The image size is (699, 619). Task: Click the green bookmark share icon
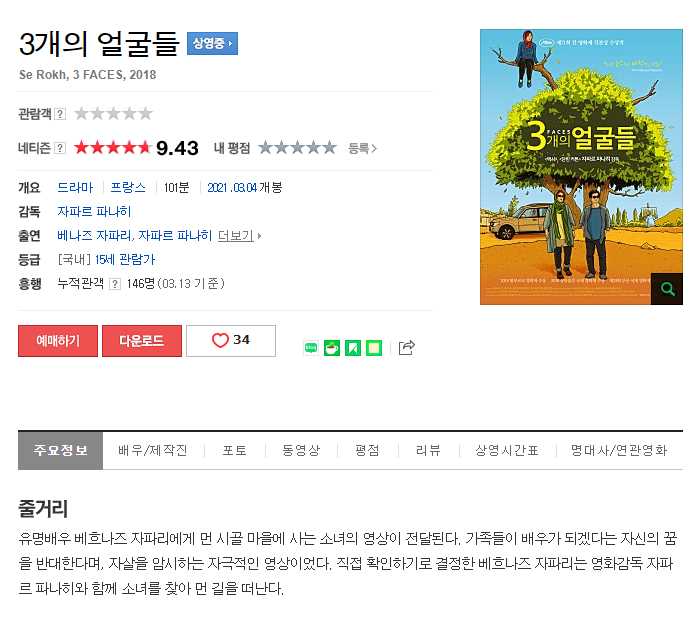point(353,348)
